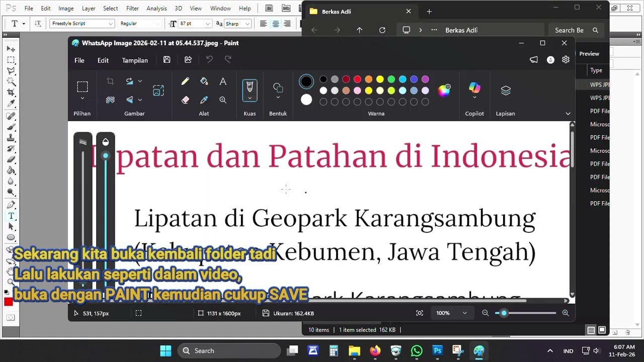Select Paint secondary color white circle

click(306, 100)
